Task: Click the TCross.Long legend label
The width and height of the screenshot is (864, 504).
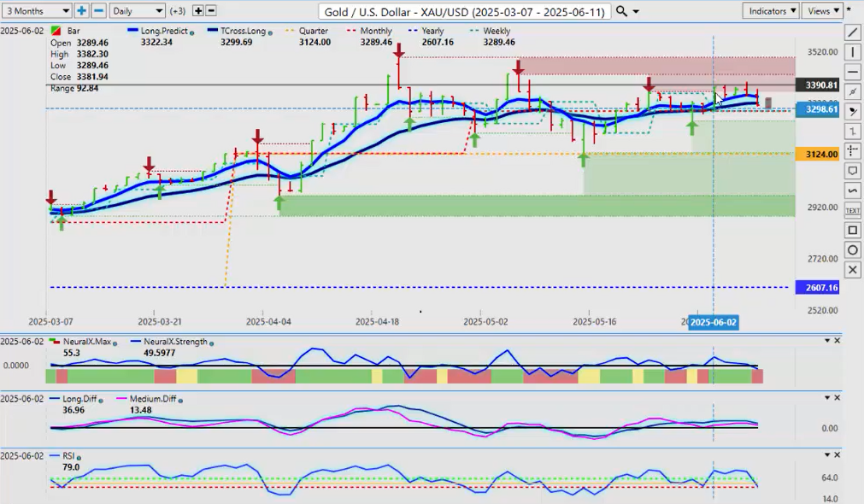Action: point(243,31)
